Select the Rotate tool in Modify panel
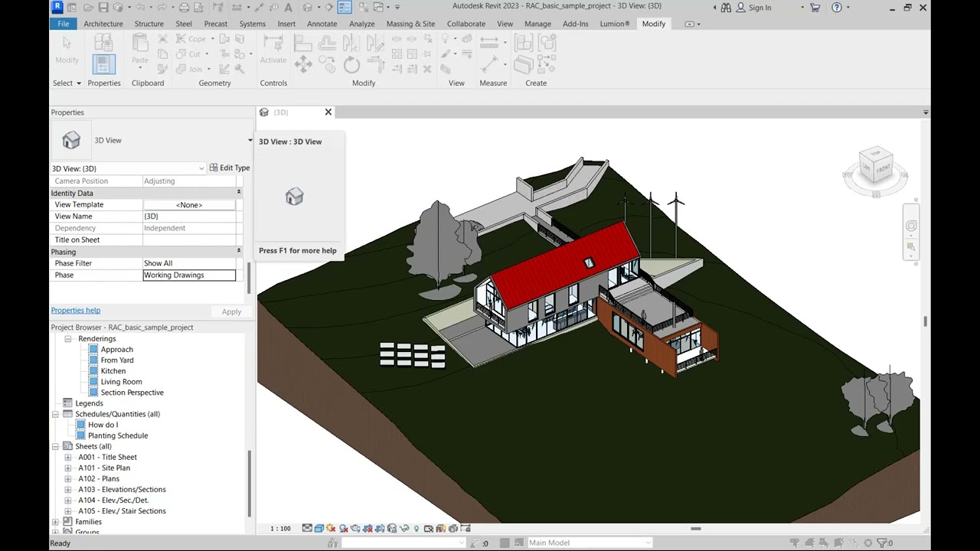 pos(351,64)
